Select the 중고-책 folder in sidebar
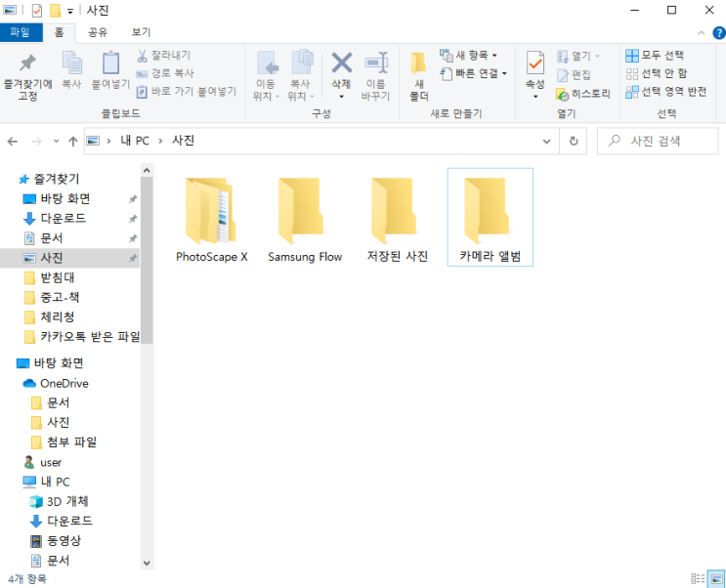 52,297
